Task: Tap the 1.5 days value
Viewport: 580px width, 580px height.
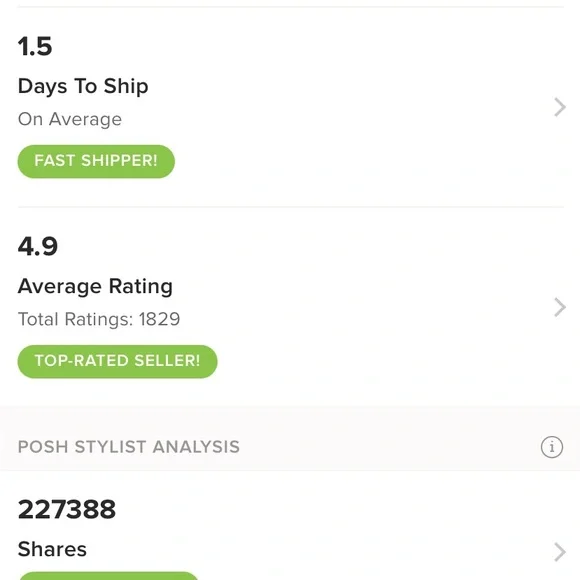Action: click(x=35, y=47)
